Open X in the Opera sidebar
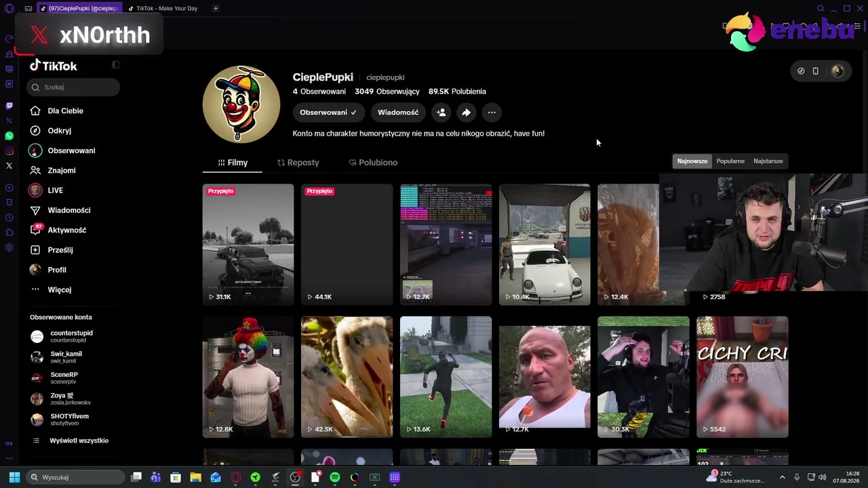The image size is (868, 488). (9, 165)
